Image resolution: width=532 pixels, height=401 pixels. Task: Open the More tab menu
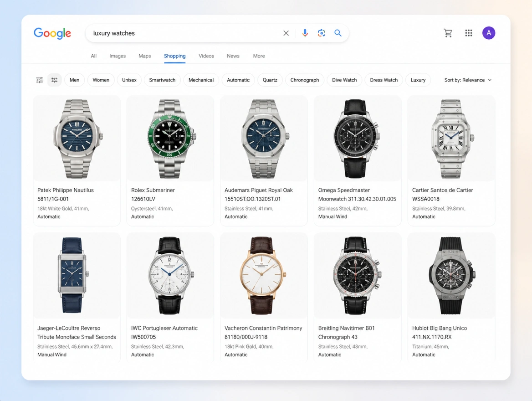(x=259, y=56)
